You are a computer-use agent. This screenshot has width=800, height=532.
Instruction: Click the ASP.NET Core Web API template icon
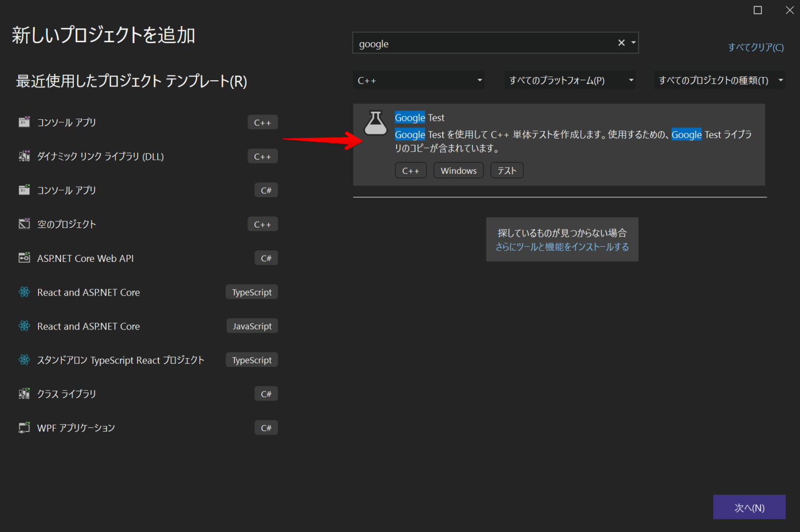tap(24, 257)
